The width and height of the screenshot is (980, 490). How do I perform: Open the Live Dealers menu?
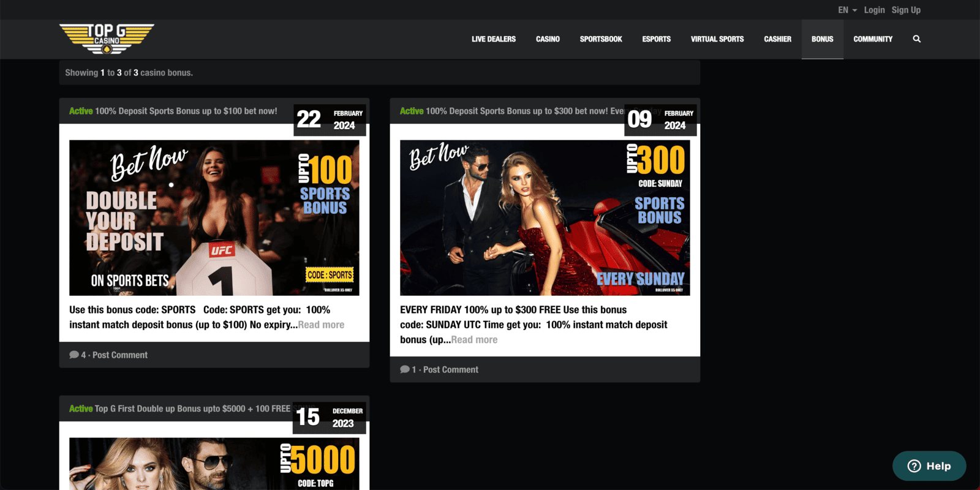tap(493, 39)
